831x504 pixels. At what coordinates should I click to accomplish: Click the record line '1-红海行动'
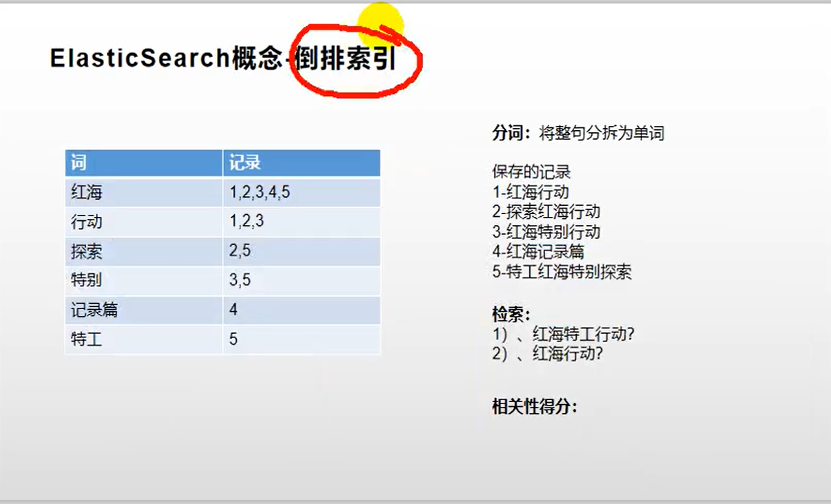530,191
